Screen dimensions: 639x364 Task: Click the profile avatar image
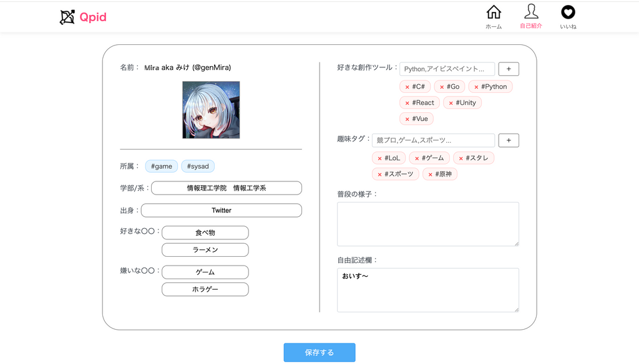(211, 110)
